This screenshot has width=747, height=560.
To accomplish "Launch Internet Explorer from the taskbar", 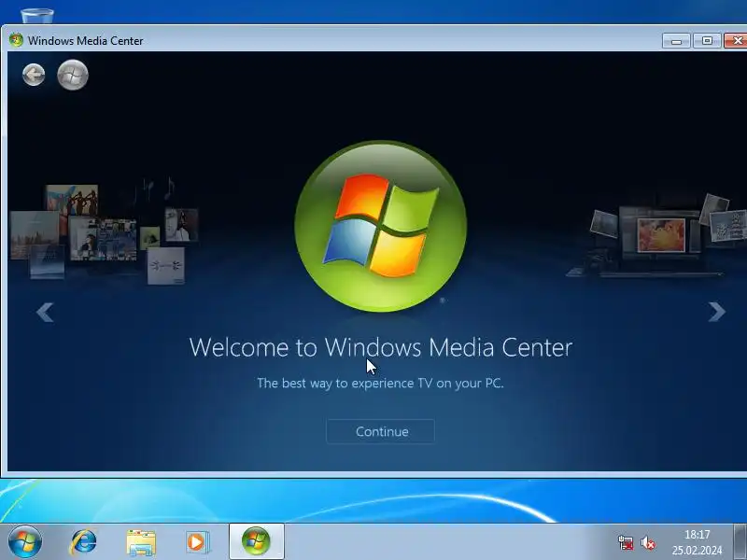I will pyautogui.click(x=83, y=542).
